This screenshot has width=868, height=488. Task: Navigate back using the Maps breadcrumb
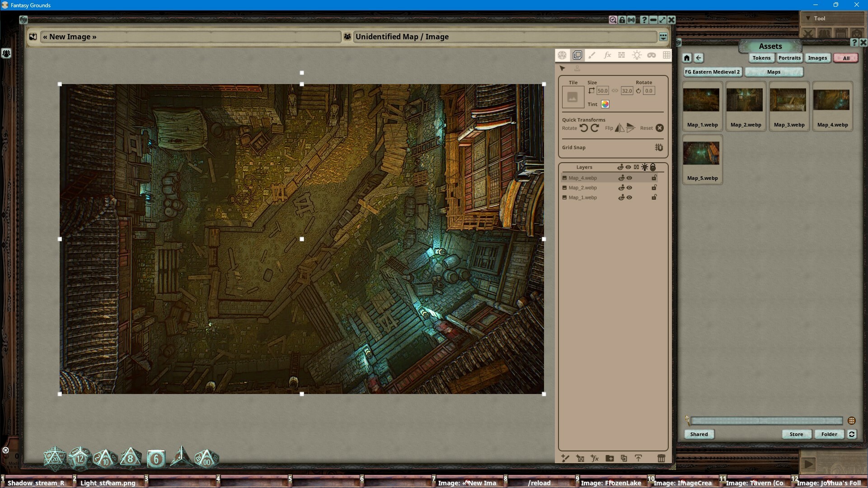[x=774, y=72]
